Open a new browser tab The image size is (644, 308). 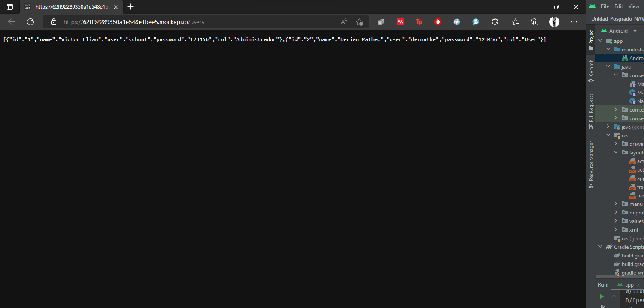click(130, 7)
